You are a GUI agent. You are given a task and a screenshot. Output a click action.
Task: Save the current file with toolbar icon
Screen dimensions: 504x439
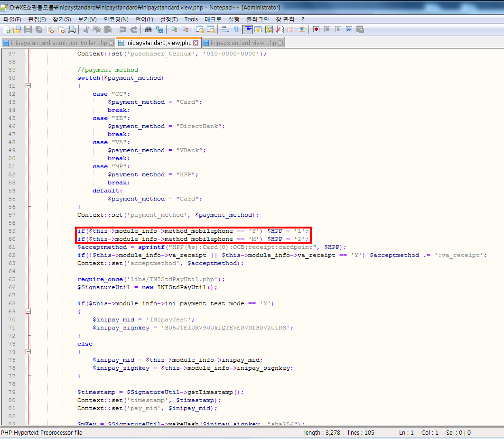[x=28, y=29]
